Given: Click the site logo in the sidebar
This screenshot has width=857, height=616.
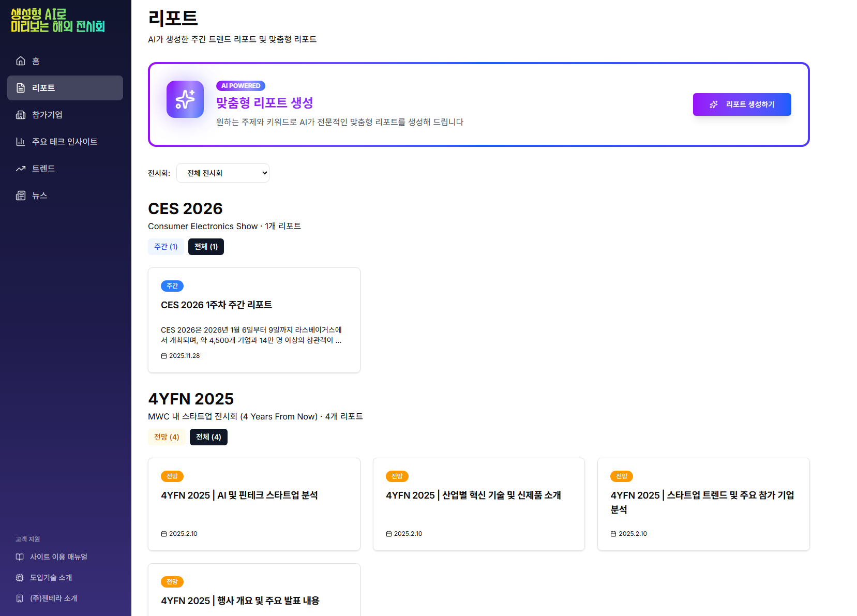Looking at the screenshot, I should pyautogui.click(x=58, y=21).
